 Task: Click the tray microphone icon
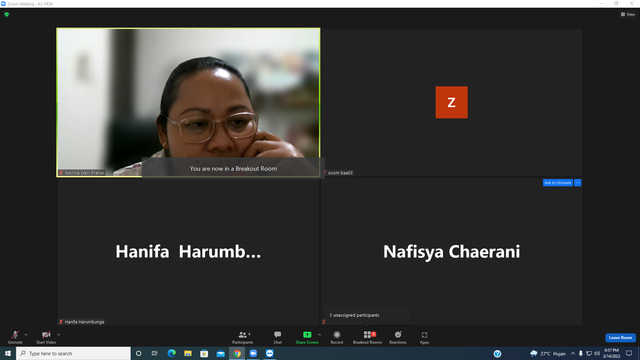click(x=580, y=353)
